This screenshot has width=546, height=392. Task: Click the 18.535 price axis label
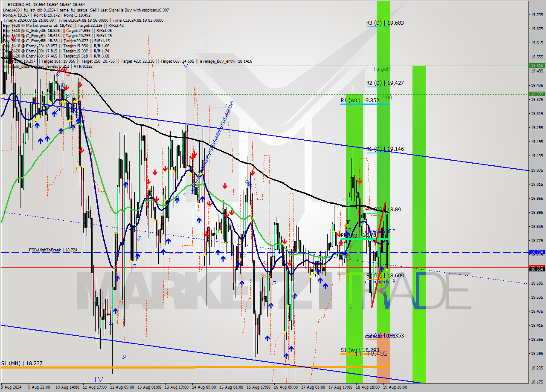(537, 297)
